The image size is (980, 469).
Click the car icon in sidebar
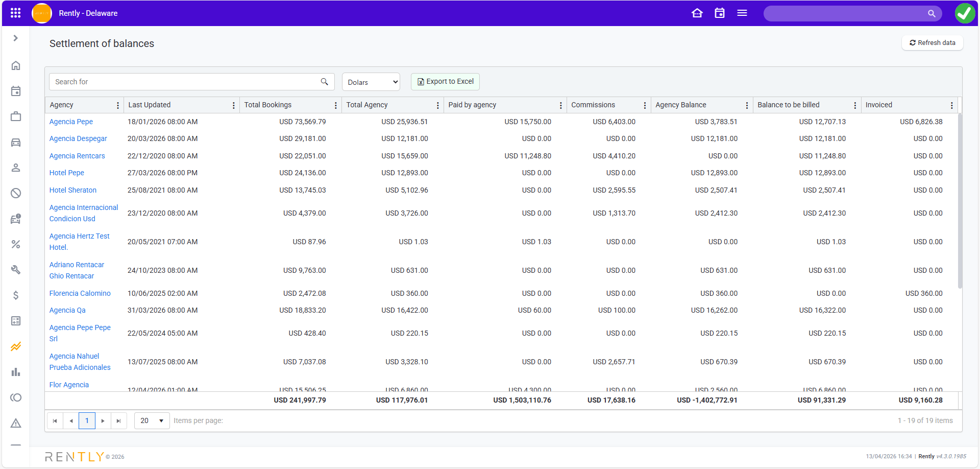click(16, 143)
